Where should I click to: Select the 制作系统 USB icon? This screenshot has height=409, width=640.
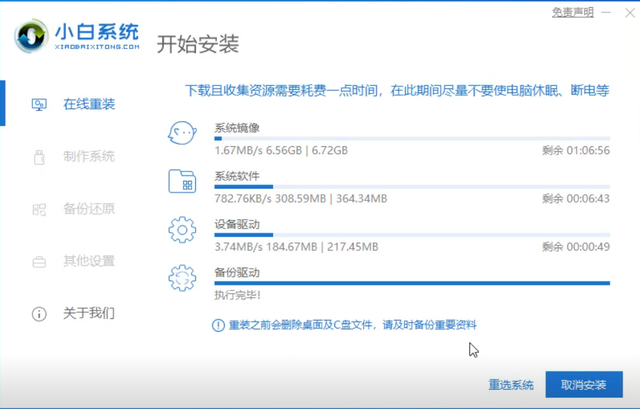pyautogui.click(x=39, y=157)
